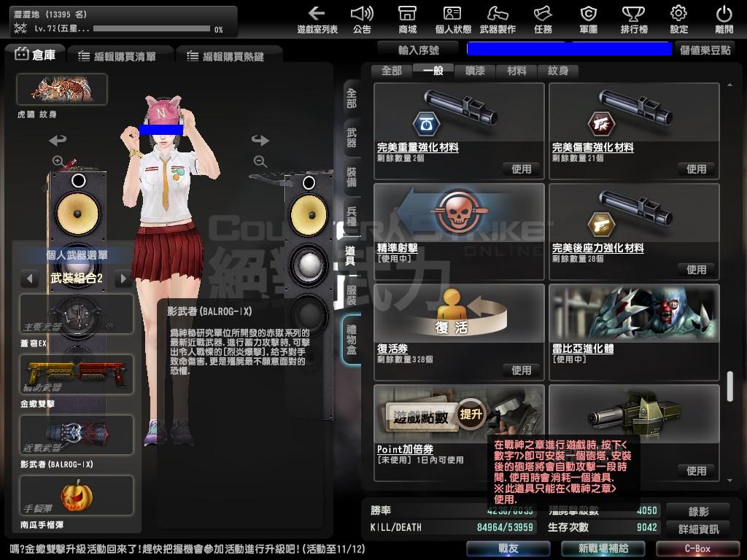Image resolution: width=747 pixels, height=560 pixels.
Task: Open the shop (商城) icon
Action: (407, 20)
